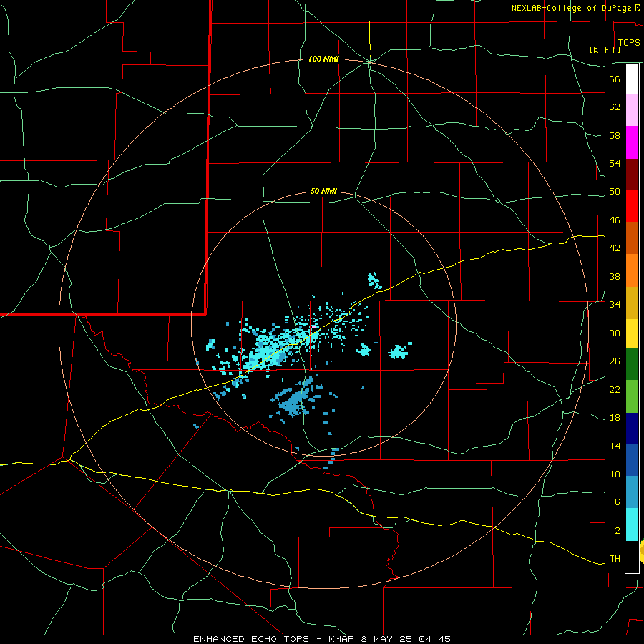This screenshot has height=644, width=644.
Task: Click the legend value 46
Action: [615, 220]
